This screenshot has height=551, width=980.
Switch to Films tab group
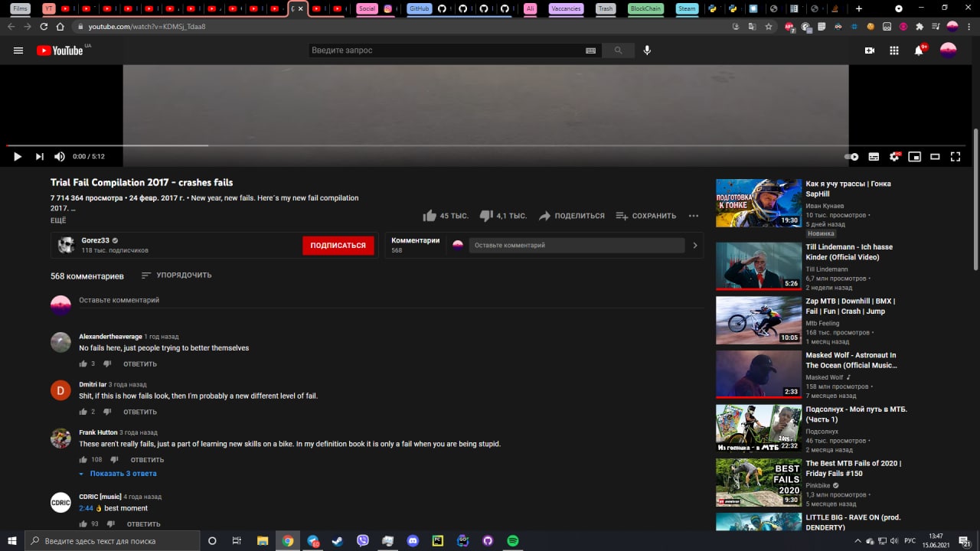coord(21,8)
